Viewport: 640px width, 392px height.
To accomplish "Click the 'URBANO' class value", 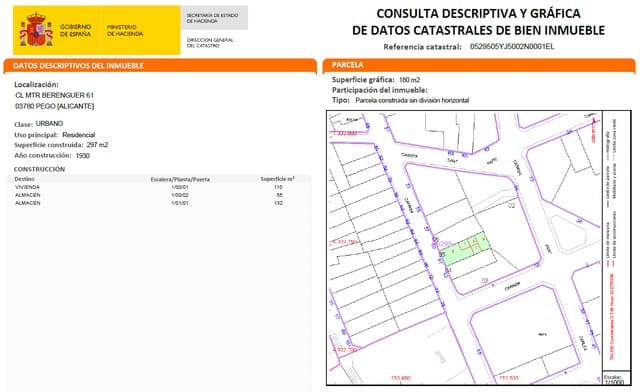I will [49, 123].
